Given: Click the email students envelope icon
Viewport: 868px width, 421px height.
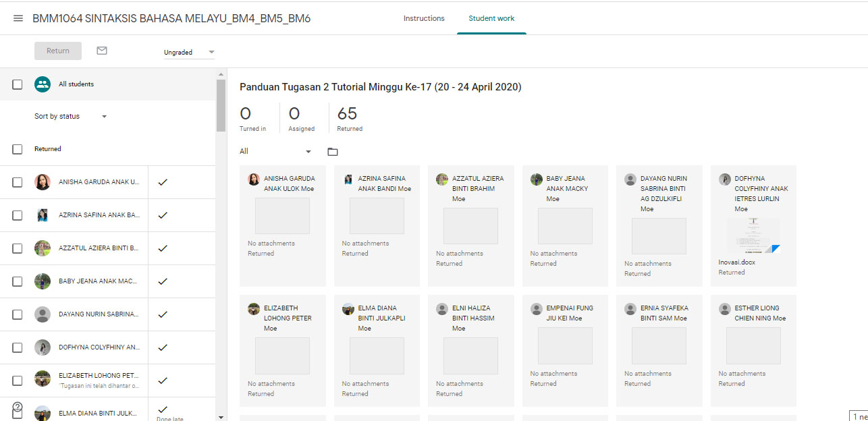Looking at the screenshot, I should pyautogui.click(x=102, y=51).
